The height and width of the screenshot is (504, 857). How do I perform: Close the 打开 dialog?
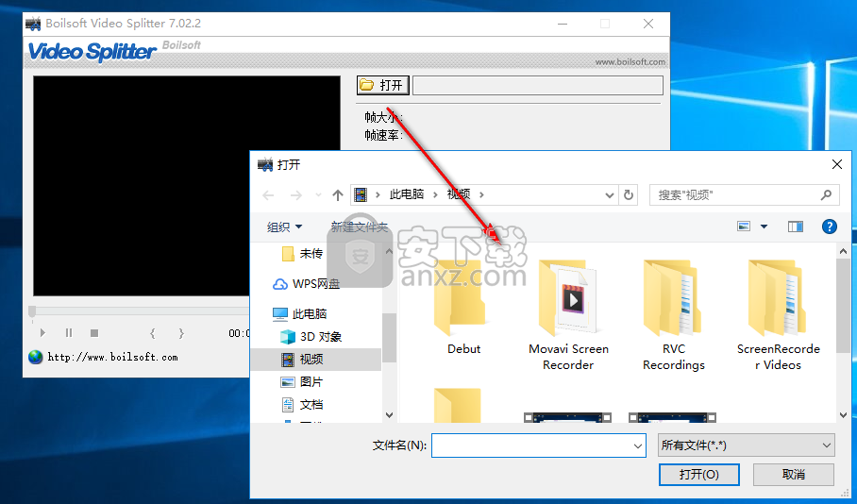click(837, 164)
